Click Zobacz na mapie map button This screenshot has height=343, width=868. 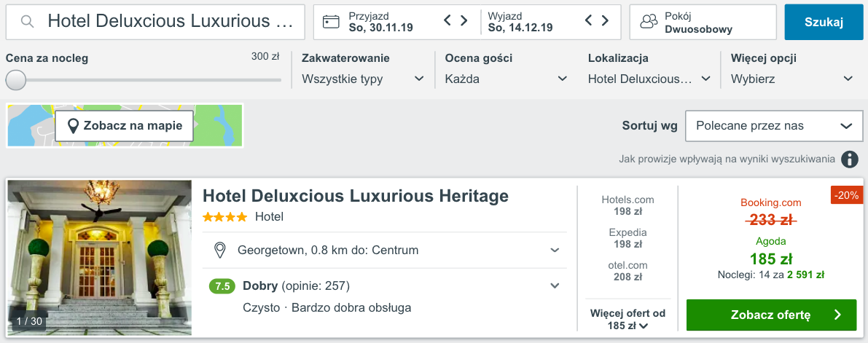pyautogui.click(x=125, y=126)
